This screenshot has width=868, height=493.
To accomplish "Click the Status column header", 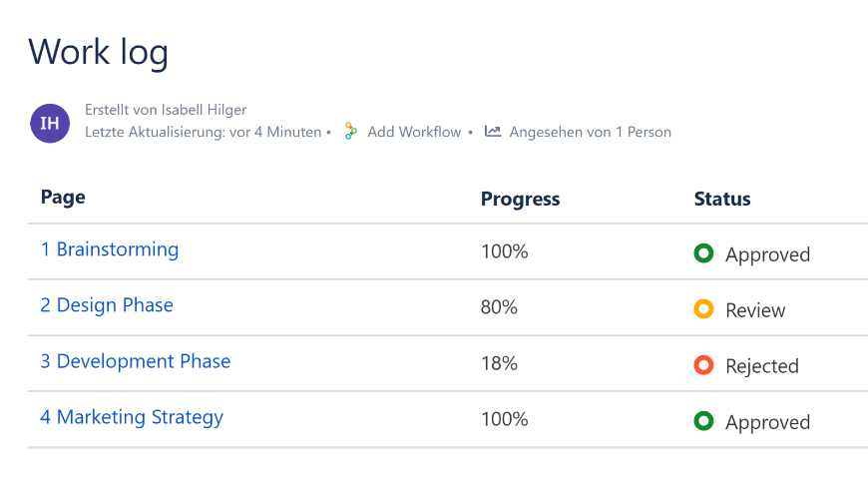I will click(722, 199).
